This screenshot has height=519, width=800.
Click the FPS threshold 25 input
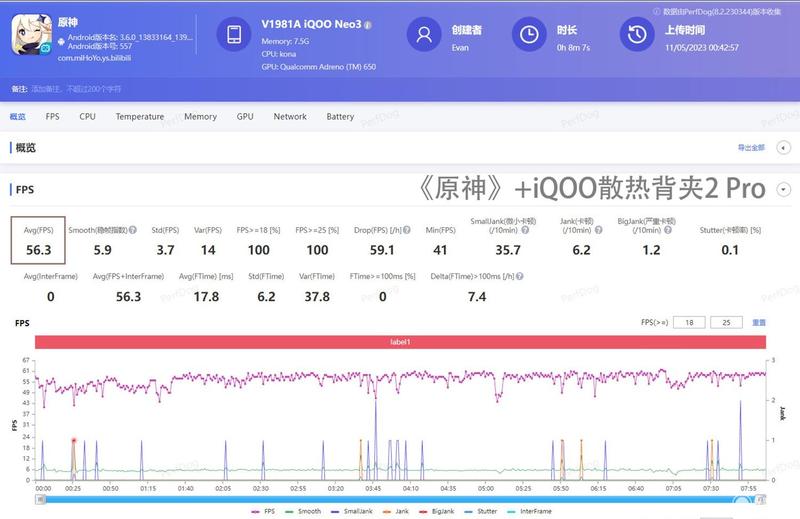click(726, 323)
